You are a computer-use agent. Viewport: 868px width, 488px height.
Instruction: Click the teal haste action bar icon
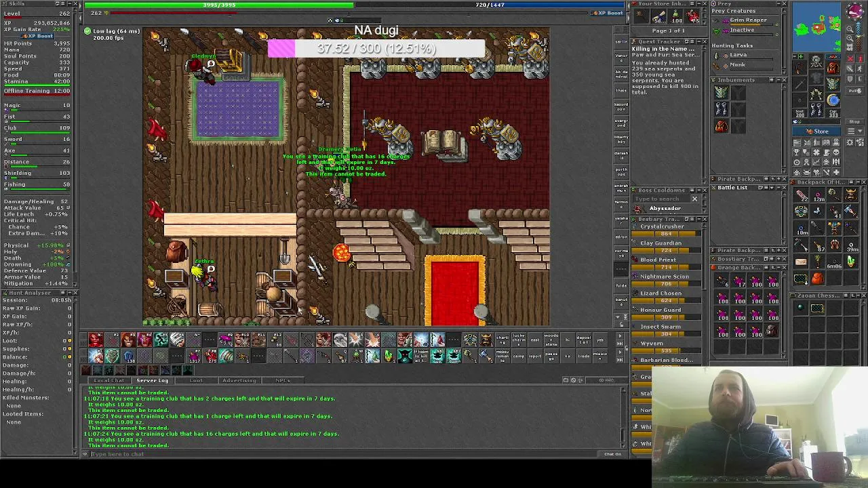(x=161, y=340)
